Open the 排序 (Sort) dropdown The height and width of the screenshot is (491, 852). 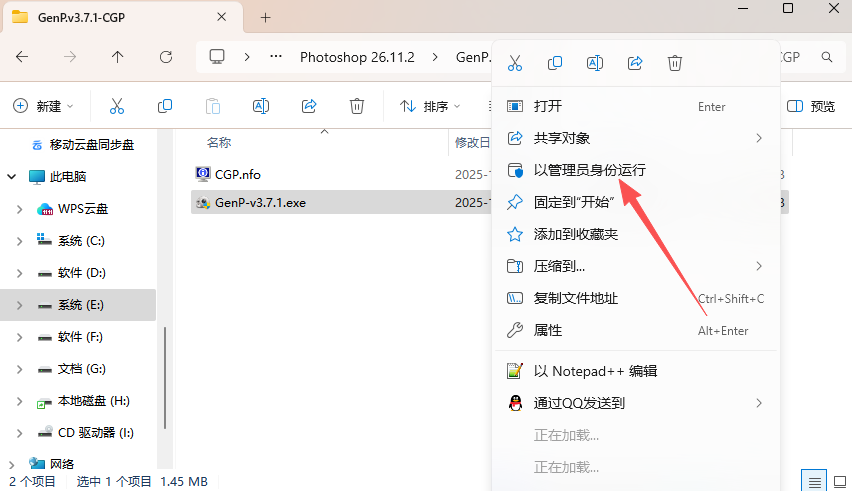pos(430,106)
